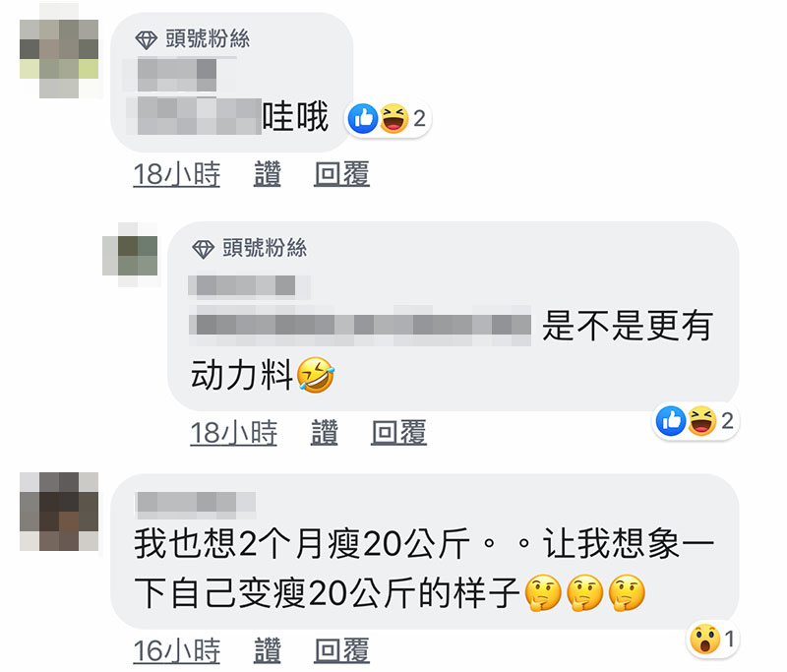The width and height of the screenshot is (787, 672).
Task: Open the 18小時 timestamp of first comment
Action: tap(177, 173)
